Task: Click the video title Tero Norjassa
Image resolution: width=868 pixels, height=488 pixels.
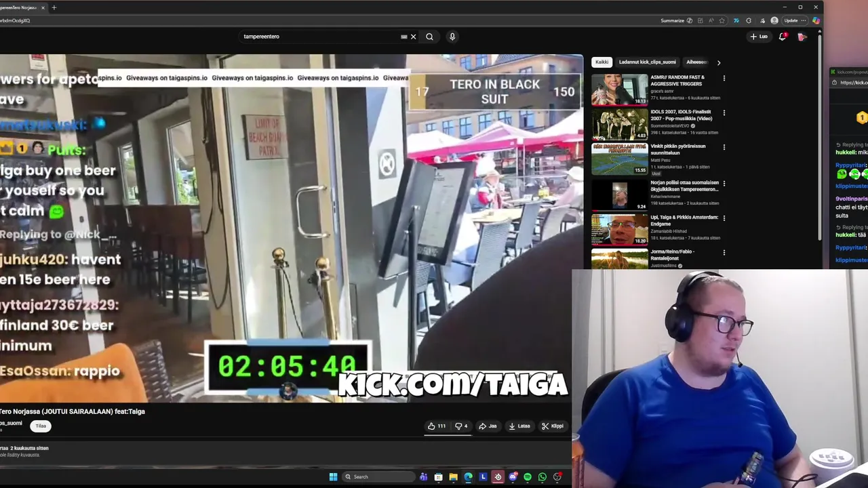Action: coord(73,411)
